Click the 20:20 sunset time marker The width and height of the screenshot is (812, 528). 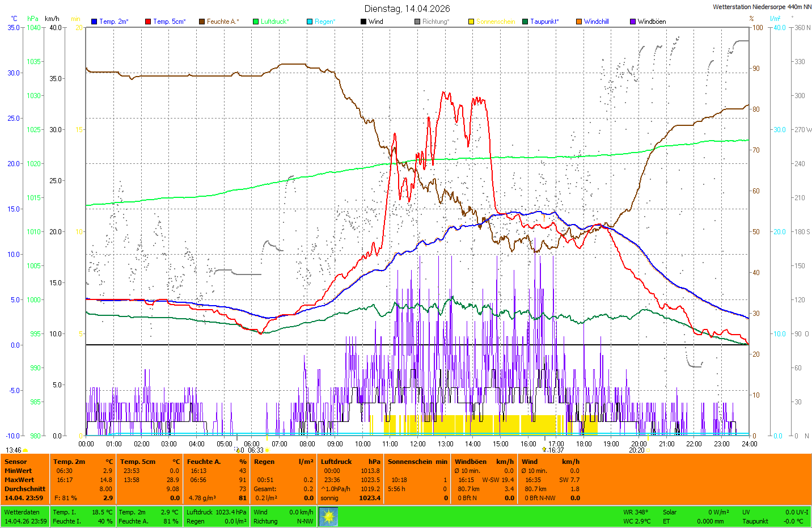point(637,450)
